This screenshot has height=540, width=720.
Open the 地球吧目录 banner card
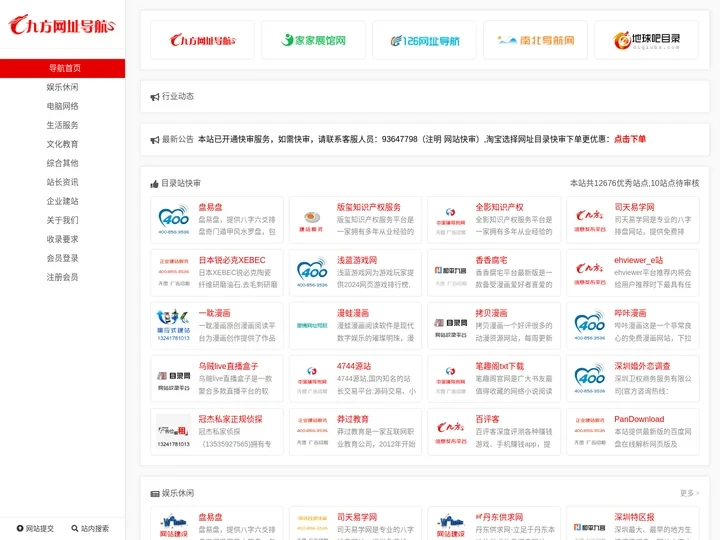click(x=646, y=40)
